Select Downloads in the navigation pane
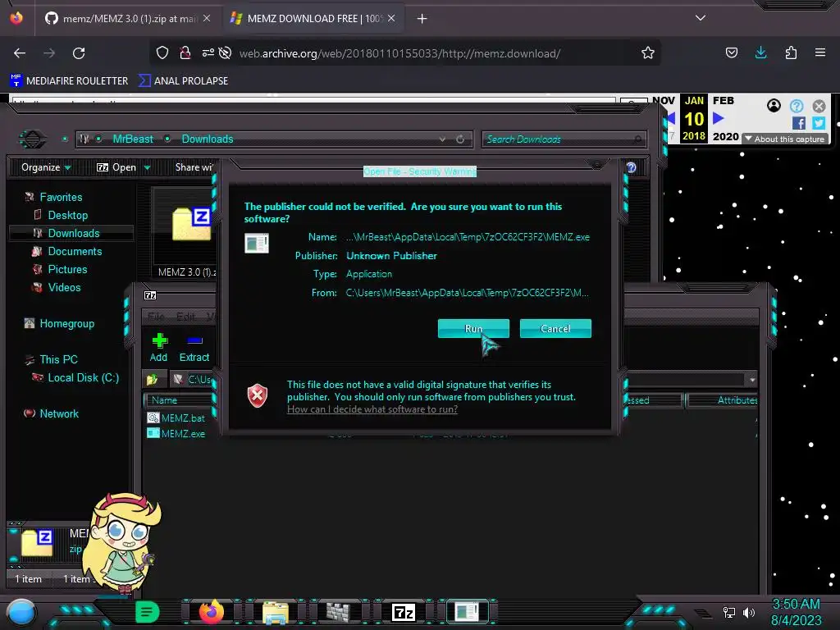The width and height of the screenshot is (840, 630). pyautogui.click(x=73, y=233)
